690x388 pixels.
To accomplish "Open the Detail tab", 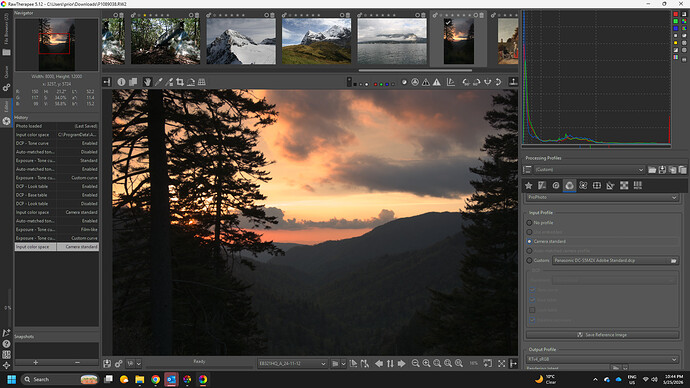I will tap(556, 186).
